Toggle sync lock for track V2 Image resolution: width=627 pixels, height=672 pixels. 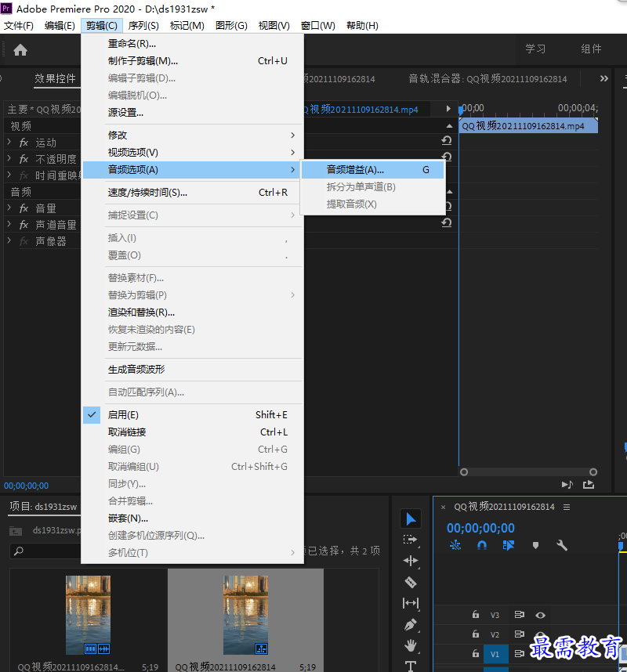pos(520,634)
